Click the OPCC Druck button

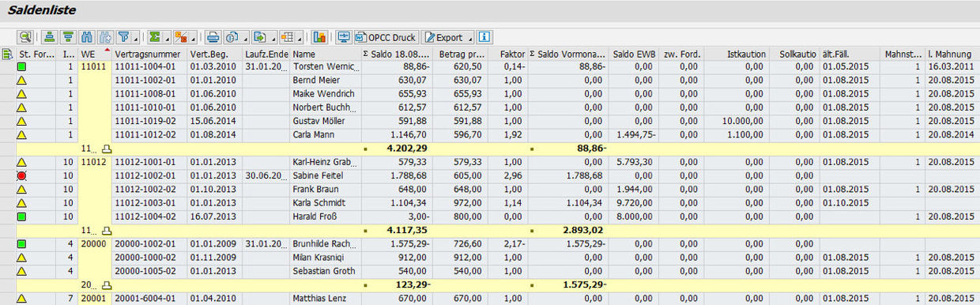[386, 37]
